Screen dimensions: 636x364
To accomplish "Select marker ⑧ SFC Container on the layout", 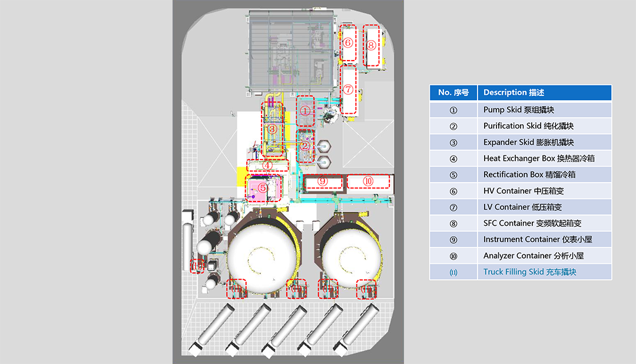I will 371,45.
